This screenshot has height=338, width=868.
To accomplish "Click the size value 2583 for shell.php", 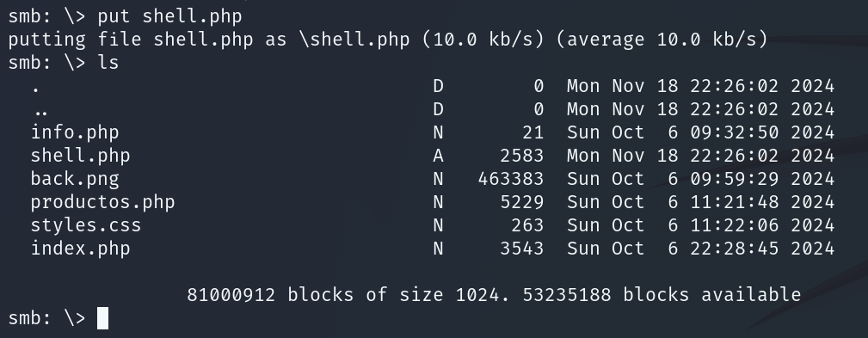I will pyautogui.click(x=521, y=156).
